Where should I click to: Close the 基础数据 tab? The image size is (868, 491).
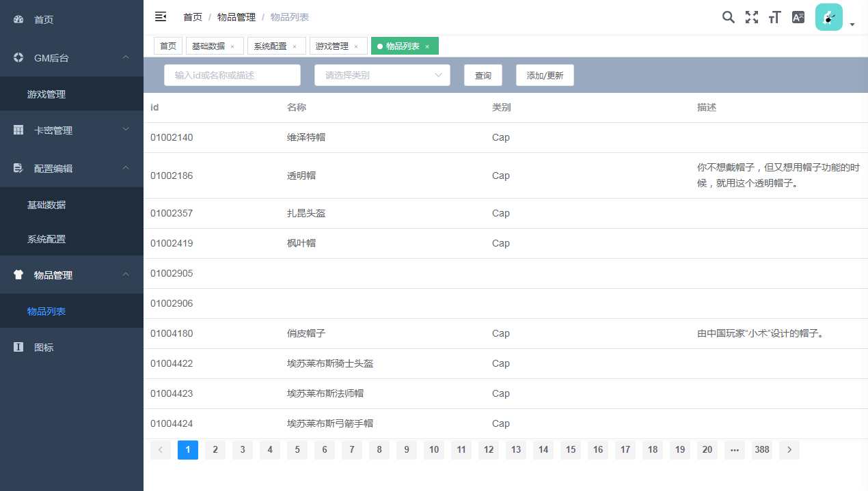232,46
